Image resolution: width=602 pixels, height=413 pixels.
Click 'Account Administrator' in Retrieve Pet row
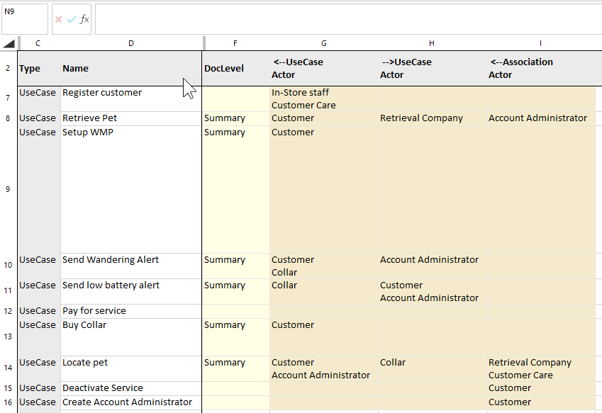click(541, 119)
